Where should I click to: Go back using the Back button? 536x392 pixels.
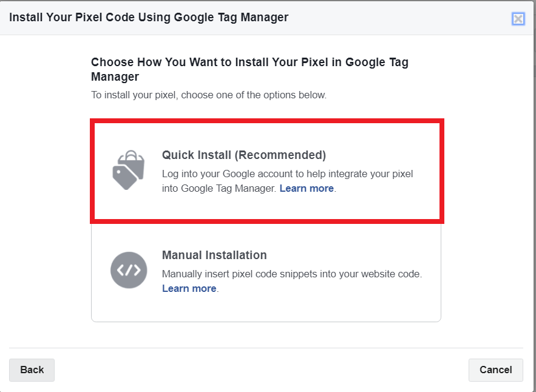click(x=32, y=370)
